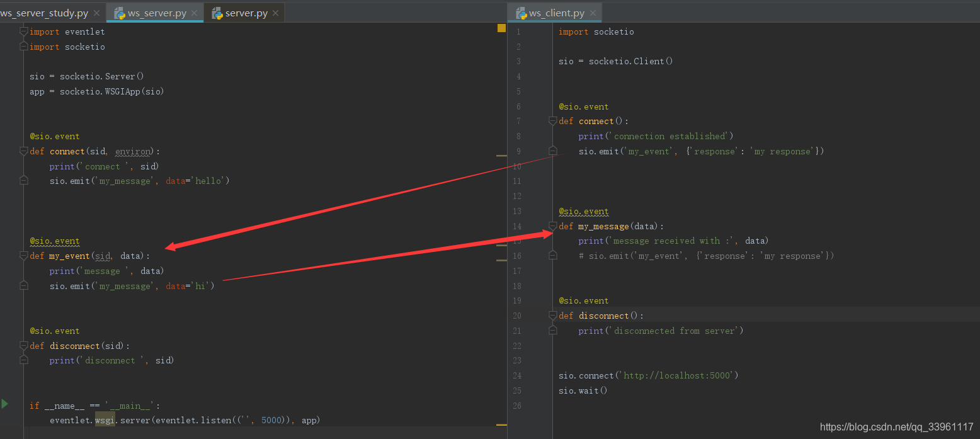Close the ws_client.py tab
This screenshot has height=439, width=980.
point(592,13)
